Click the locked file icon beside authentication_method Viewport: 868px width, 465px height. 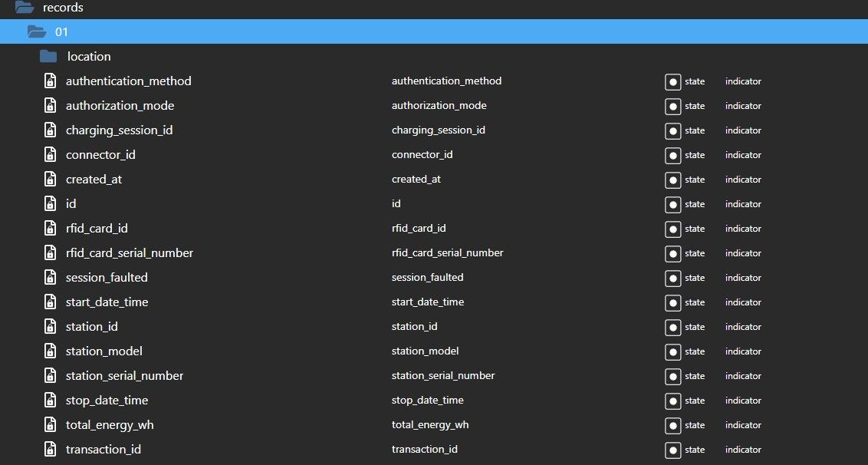click(50, 81)
